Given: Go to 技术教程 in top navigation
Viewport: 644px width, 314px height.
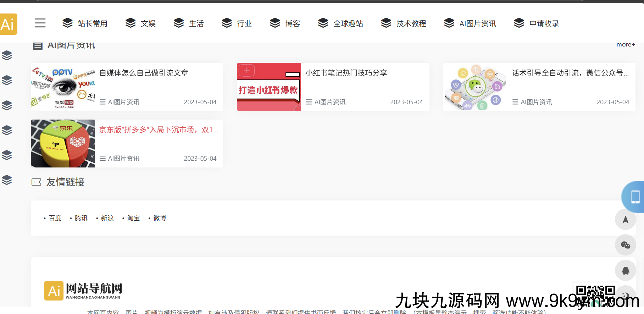Looking at the screenshot, I should [411, 23].
